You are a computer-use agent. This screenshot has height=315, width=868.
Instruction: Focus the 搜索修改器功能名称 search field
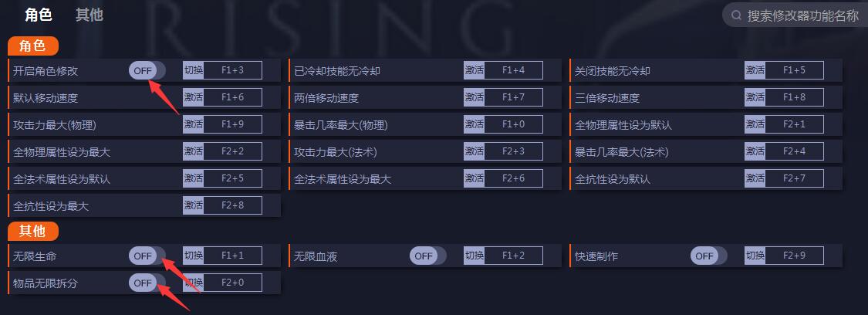[802, 15]
